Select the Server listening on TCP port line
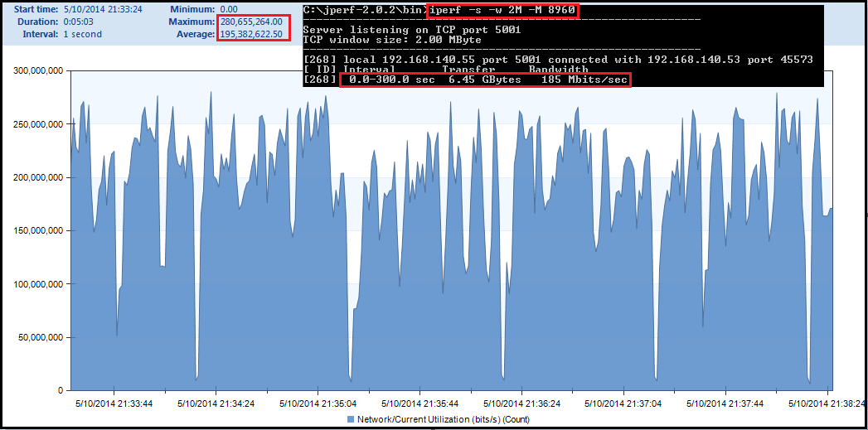This screenshot has width=868, height=430. coord(412,30)
